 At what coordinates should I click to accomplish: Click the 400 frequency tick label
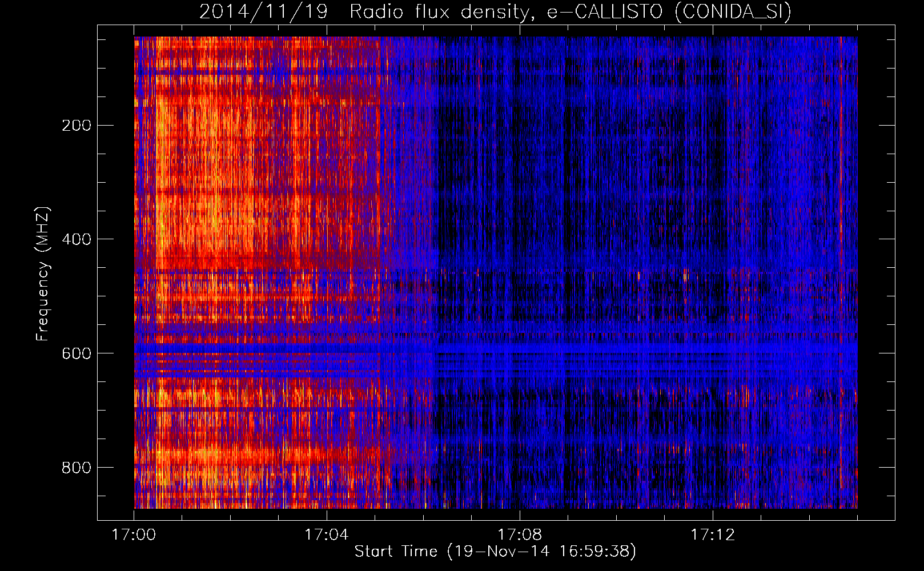(76, 239)
